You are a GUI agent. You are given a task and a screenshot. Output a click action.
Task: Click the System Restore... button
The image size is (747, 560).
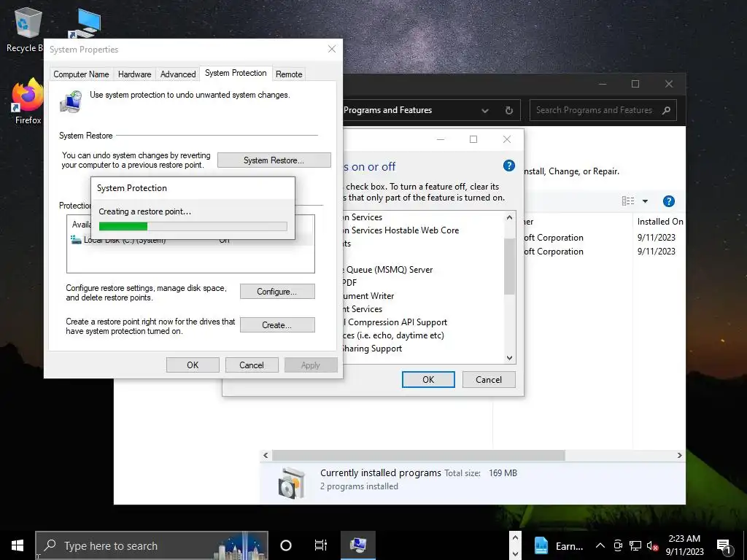274,160
